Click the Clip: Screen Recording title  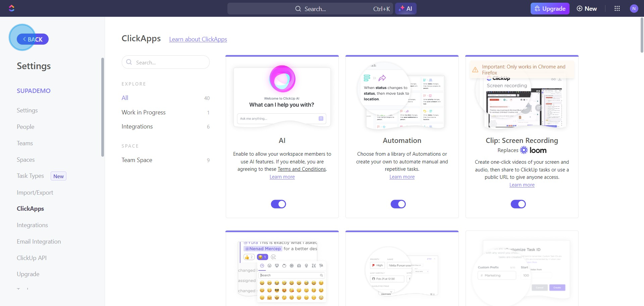[x=522, y=141]
